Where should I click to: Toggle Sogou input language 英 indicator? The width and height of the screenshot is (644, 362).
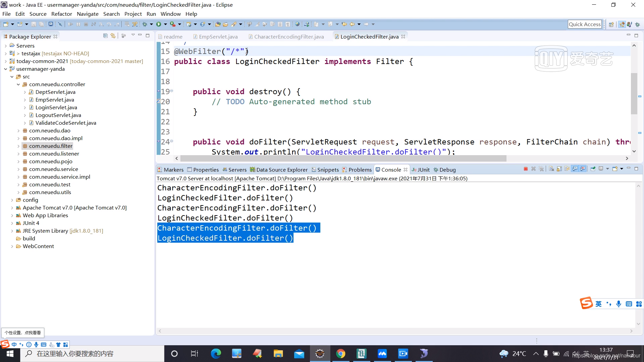tap(598, 304)
